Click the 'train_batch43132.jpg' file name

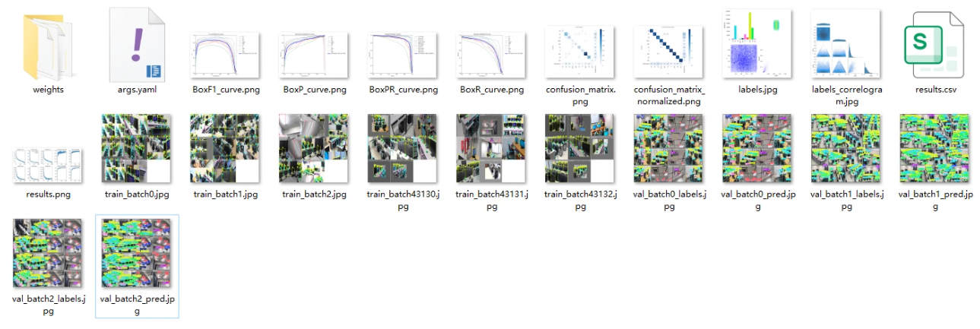coord(580,200)
